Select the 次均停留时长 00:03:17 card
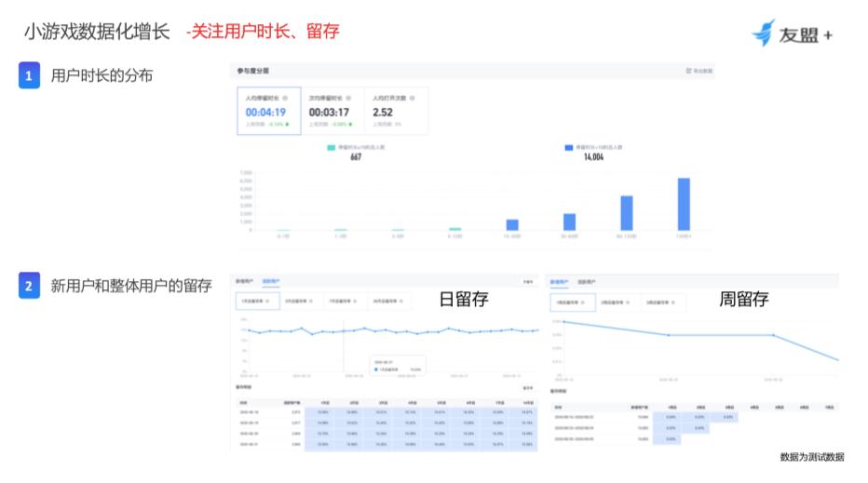868x483 pixels. [332, 111]
